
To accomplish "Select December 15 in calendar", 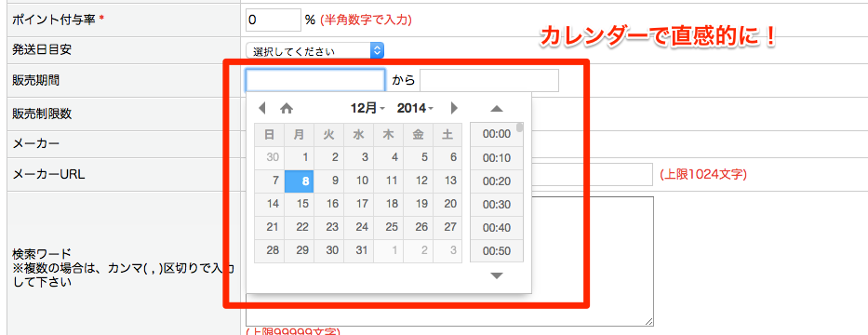I will [x=300, y=205].
